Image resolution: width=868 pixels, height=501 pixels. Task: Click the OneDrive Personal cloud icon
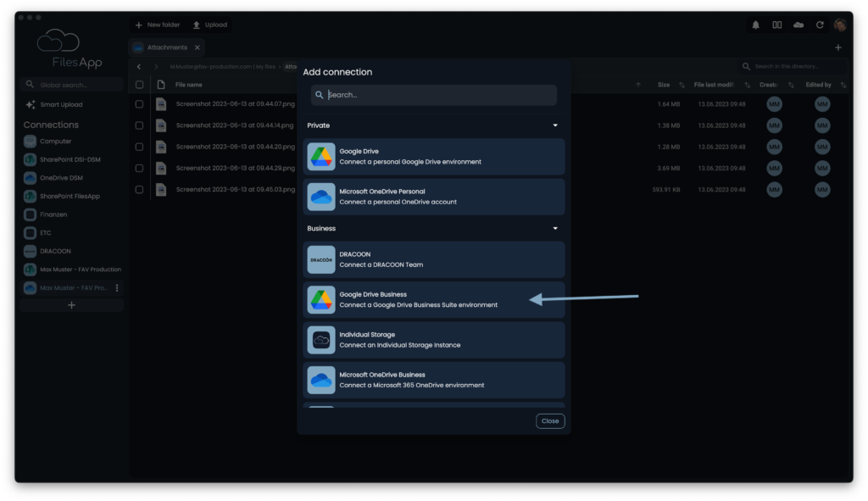[x=321, y=197]
